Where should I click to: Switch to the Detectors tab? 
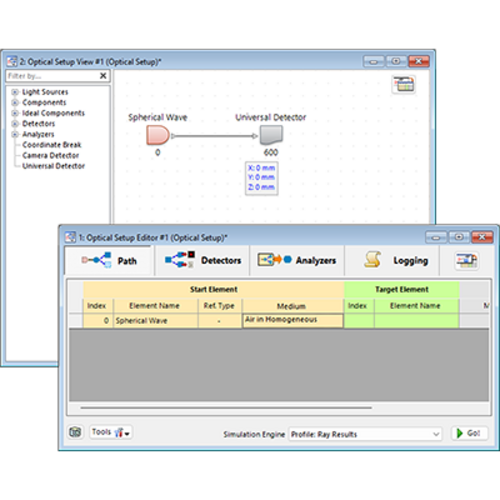coord(202,260)
